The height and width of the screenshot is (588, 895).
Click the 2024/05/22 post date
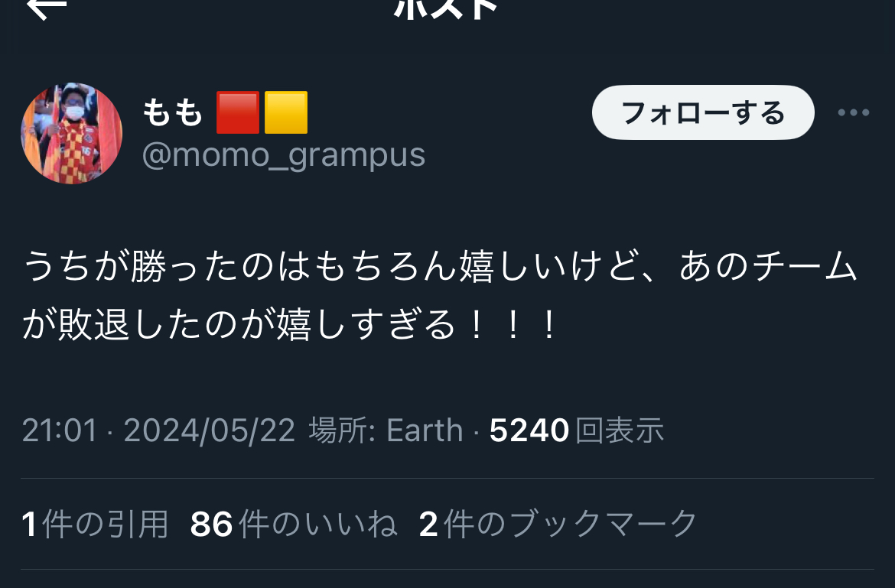click(x=210, y=430)
